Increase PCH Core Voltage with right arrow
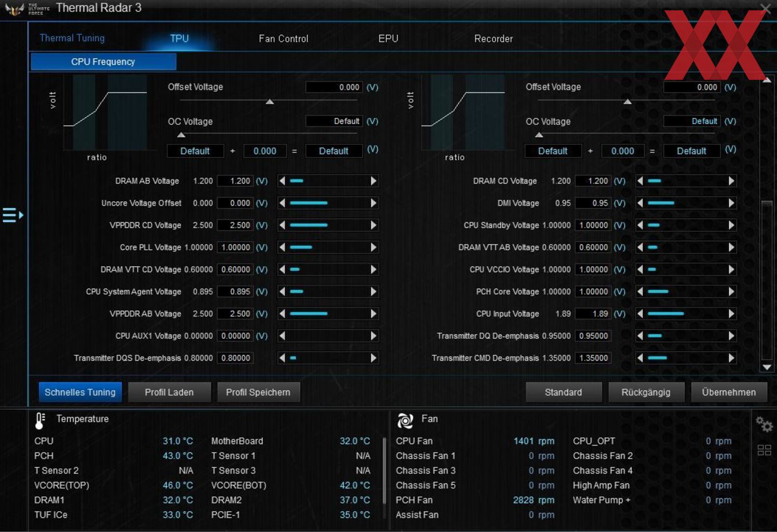 pos(731,291)
